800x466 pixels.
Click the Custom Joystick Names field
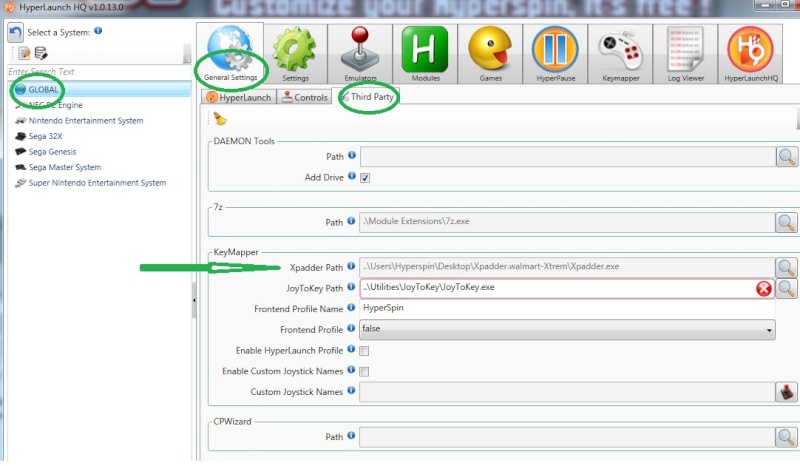(567, 392)
